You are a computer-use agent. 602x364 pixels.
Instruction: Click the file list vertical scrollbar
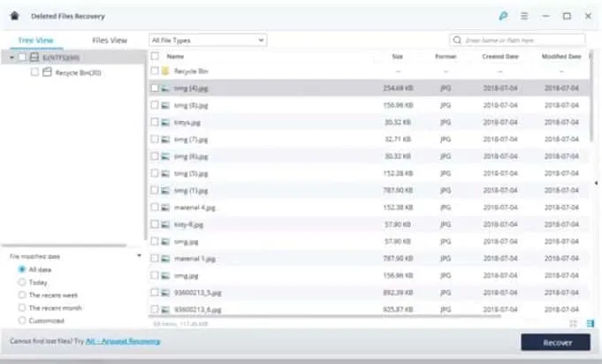pyautogui.click(x=591, y=96)
